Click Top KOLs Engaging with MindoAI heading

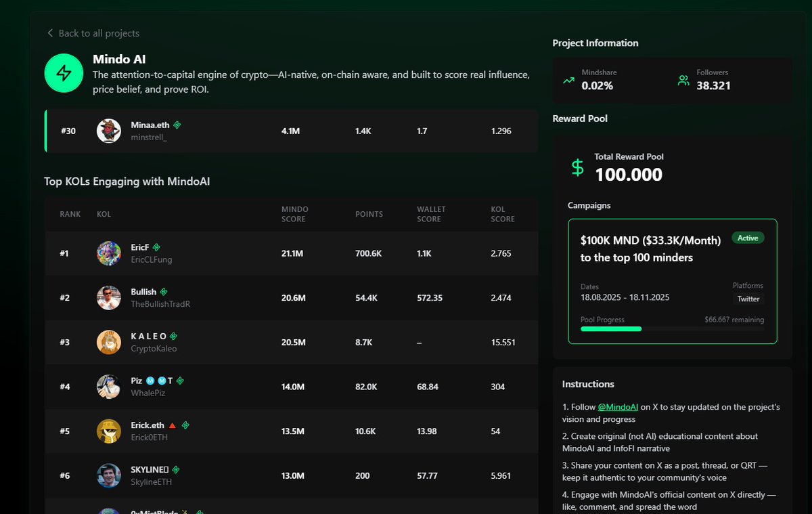[x=127, y=181]
